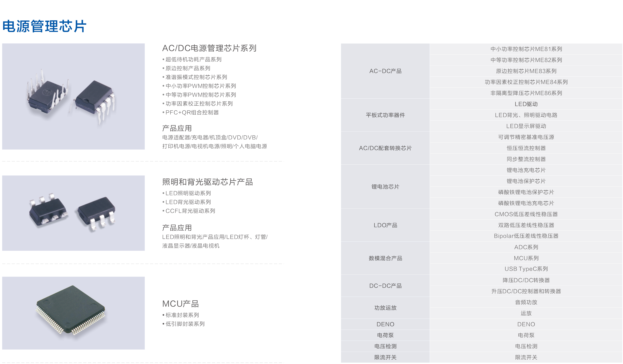Open LED显示屏驱动 product row
The image size is (623, 364).
(526, 126)
